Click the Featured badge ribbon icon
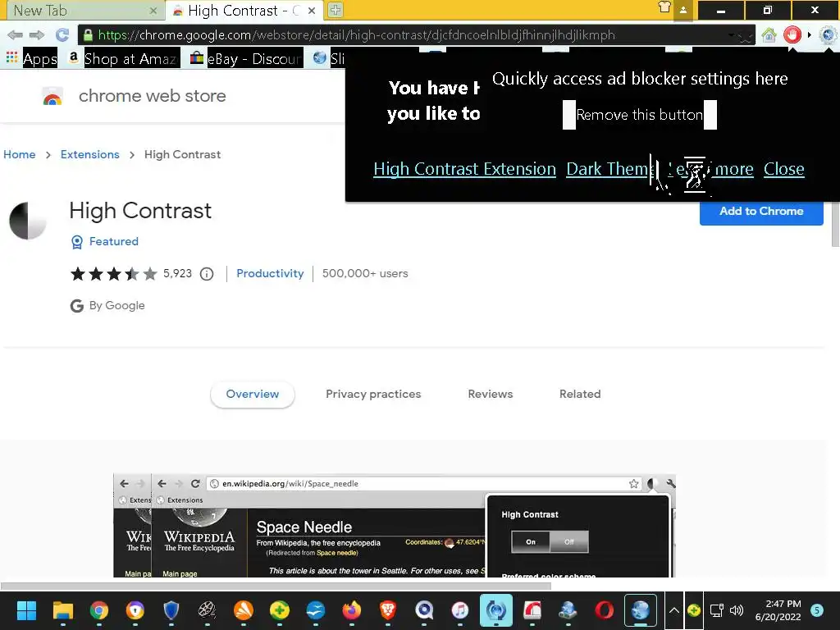 point(77,242)
